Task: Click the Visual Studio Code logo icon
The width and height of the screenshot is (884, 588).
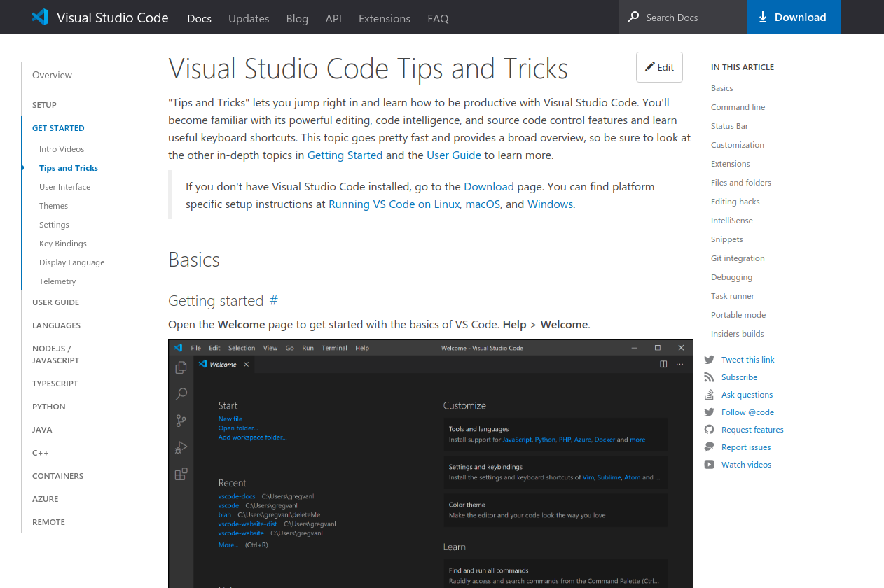Action: coord(40,17)
